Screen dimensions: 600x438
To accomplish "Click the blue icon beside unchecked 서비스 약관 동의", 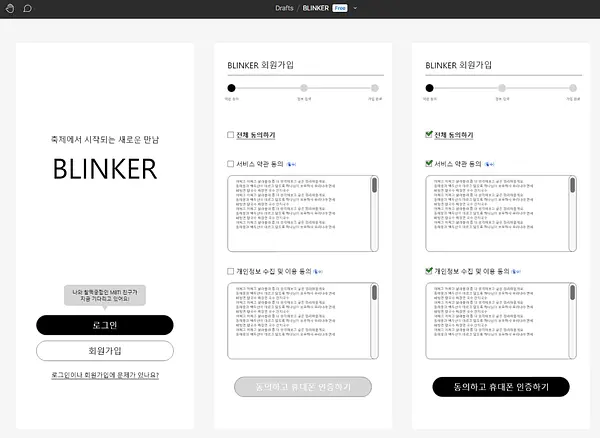I will (291, 164).
